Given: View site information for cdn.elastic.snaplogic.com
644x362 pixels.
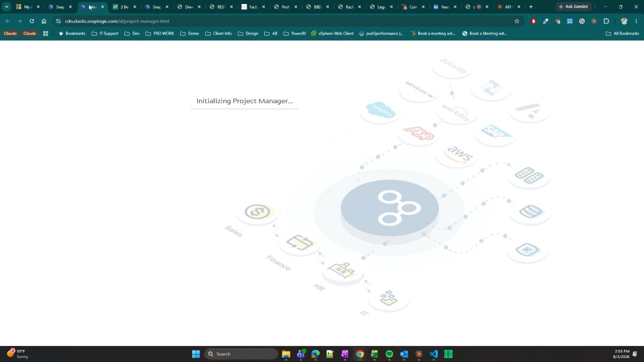Looking at the screenshot, I should (58, 21).
